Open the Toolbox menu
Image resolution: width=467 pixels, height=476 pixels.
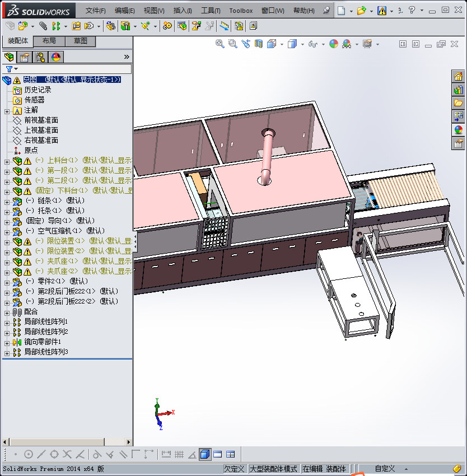pos(241,11)
